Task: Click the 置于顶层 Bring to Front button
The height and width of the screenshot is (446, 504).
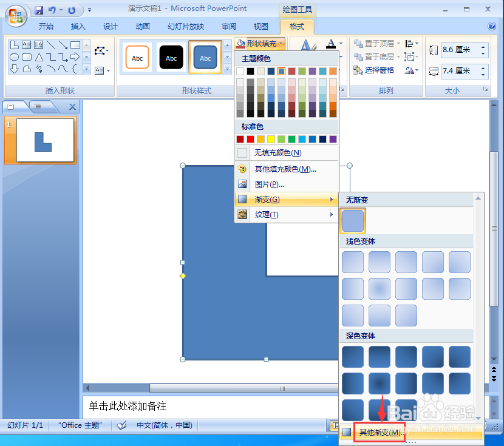Action: pos(374,43)
